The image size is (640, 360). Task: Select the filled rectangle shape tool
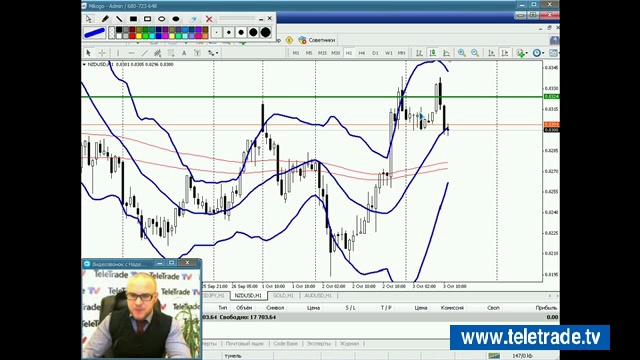coord(133,19)
